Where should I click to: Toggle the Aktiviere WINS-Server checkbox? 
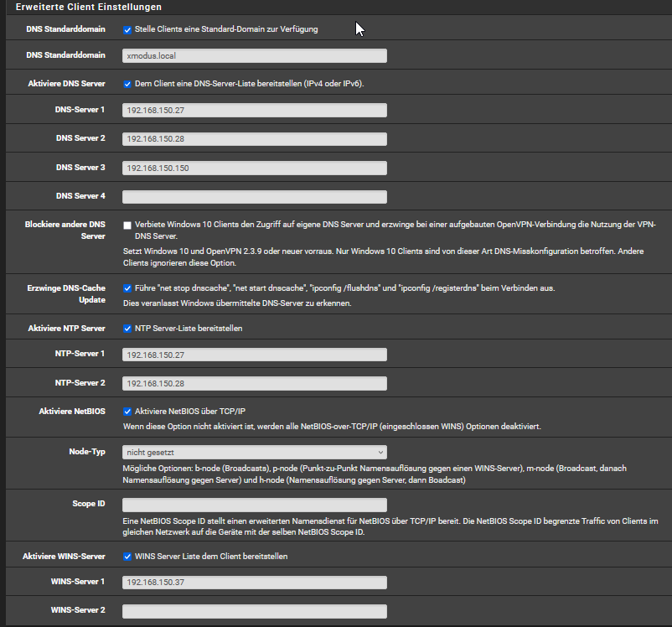(127, 557)
